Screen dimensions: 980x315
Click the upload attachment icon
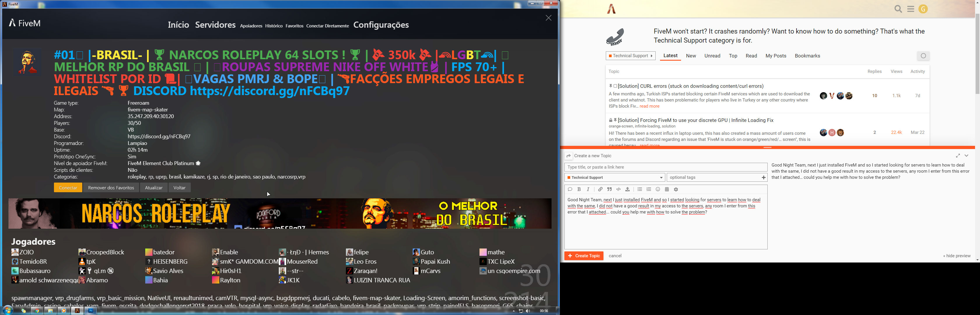(x=628, y=190)
